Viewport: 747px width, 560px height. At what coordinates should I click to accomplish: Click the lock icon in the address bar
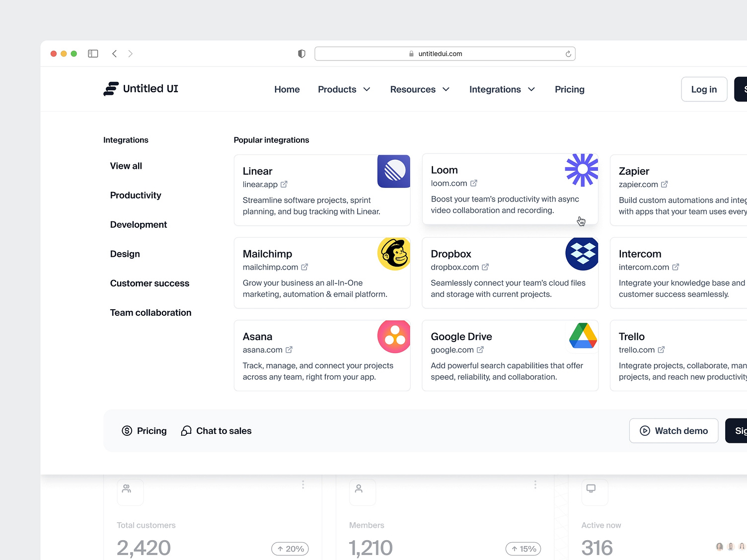[411, 54]
